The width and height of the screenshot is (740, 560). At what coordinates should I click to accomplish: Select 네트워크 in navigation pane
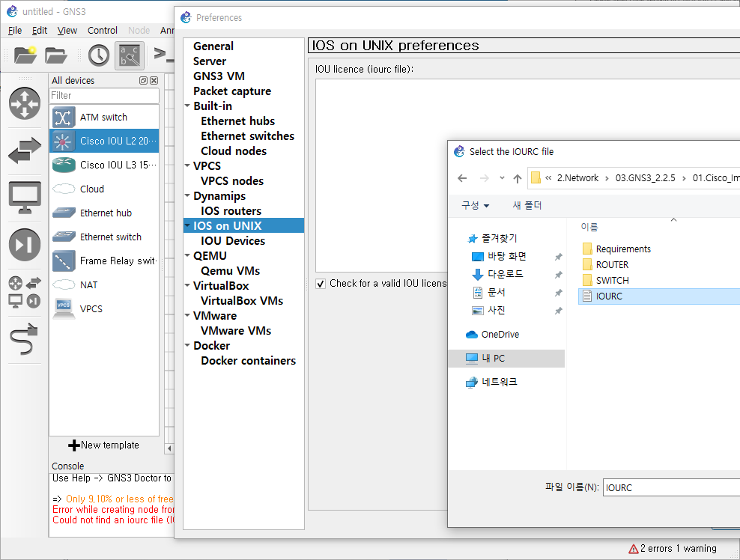pyautogui.click(x=499, y=382)
